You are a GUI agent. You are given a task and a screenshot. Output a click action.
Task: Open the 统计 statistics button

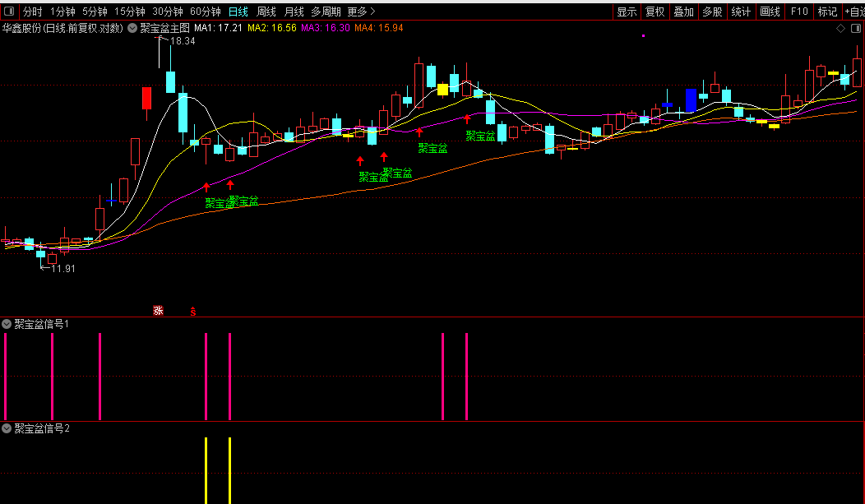point(742,12)
